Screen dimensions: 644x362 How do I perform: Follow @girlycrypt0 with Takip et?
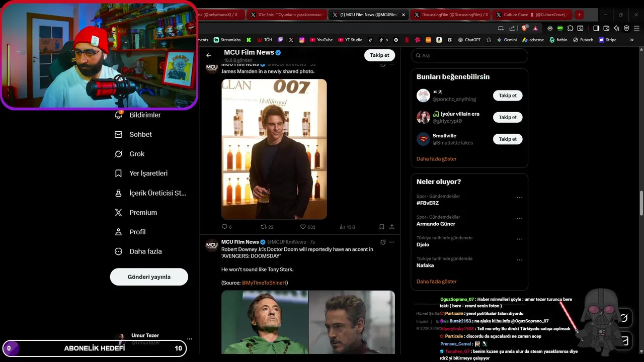(x=508, y=117)
